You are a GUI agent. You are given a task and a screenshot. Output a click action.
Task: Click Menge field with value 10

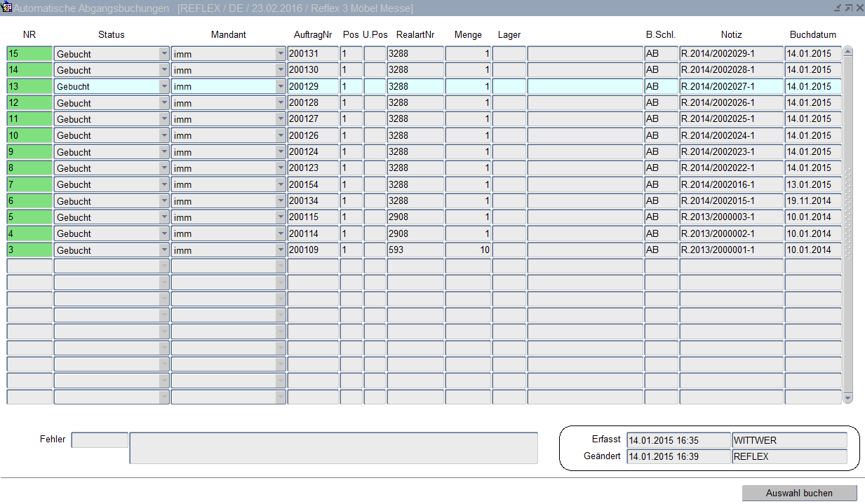click(467, 250)
